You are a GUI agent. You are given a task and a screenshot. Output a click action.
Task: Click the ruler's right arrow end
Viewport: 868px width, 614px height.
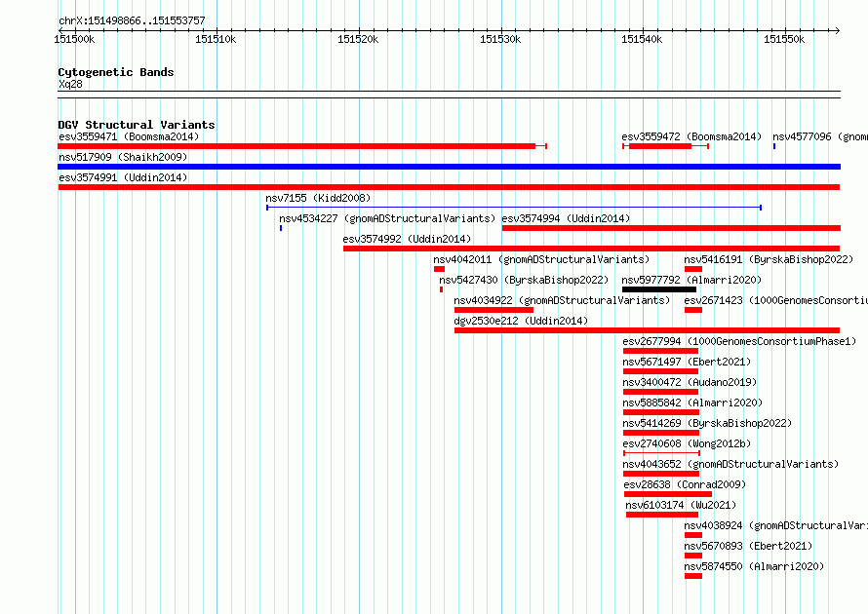tap(837, 30)
